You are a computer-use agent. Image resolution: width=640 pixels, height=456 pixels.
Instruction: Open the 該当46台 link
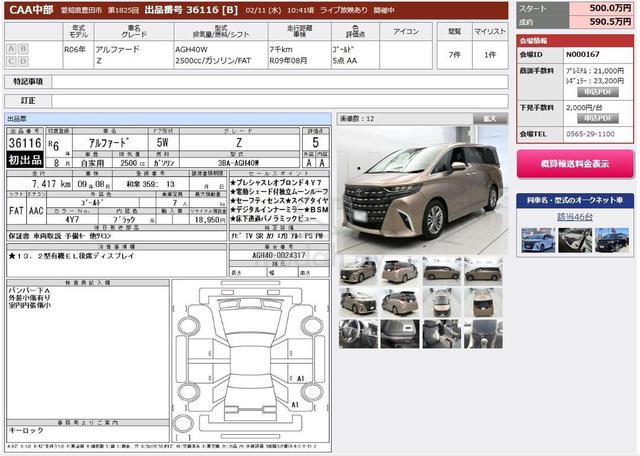pyautogui.click(x=575, y=217)
